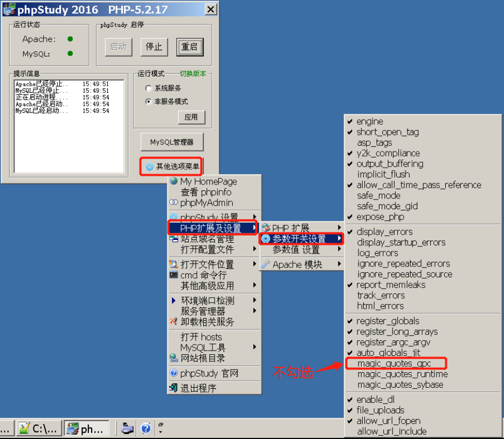Click the 站点域名管理 icon
This screenshot has width=504, height=439.
[174, 238]
